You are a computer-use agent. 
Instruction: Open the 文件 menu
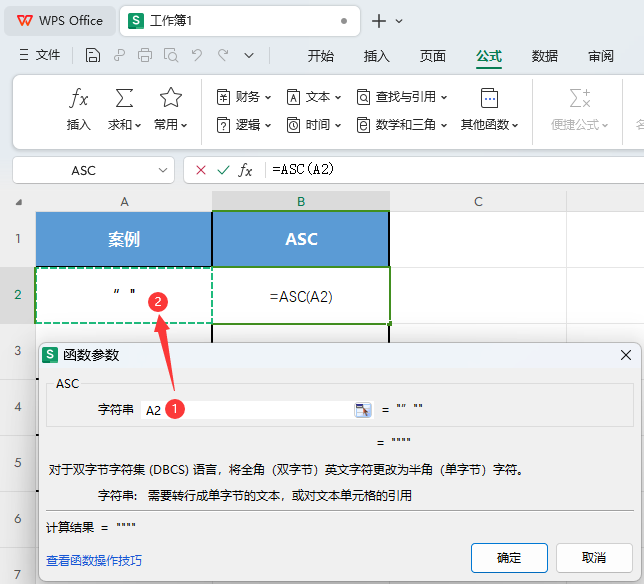pyautogui.click(x=40, y=55)
